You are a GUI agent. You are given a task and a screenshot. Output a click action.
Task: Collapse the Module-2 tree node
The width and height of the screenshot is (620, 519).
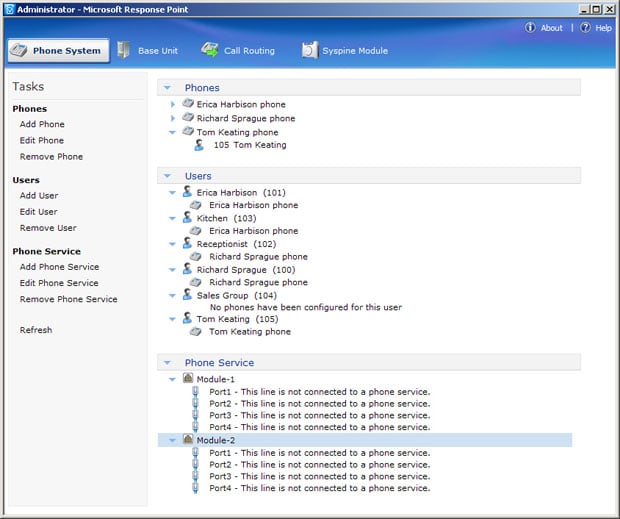(173, 440)
